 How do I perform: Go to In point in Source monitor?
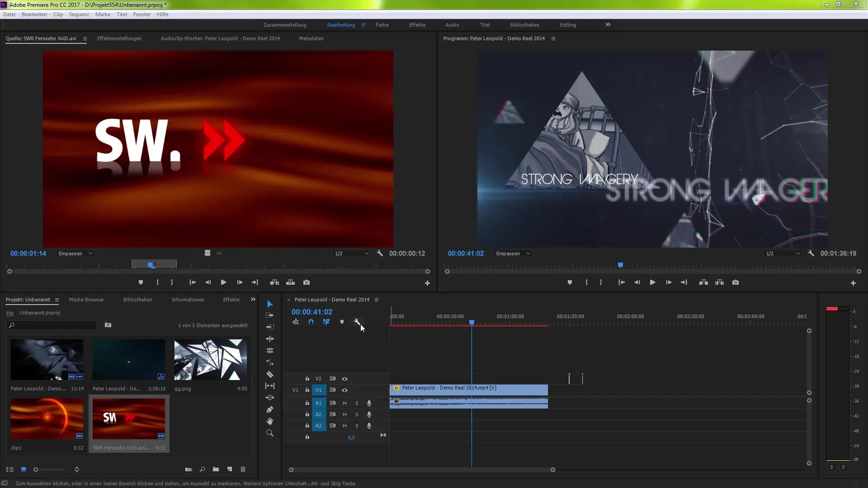click(x=193, y=282)
